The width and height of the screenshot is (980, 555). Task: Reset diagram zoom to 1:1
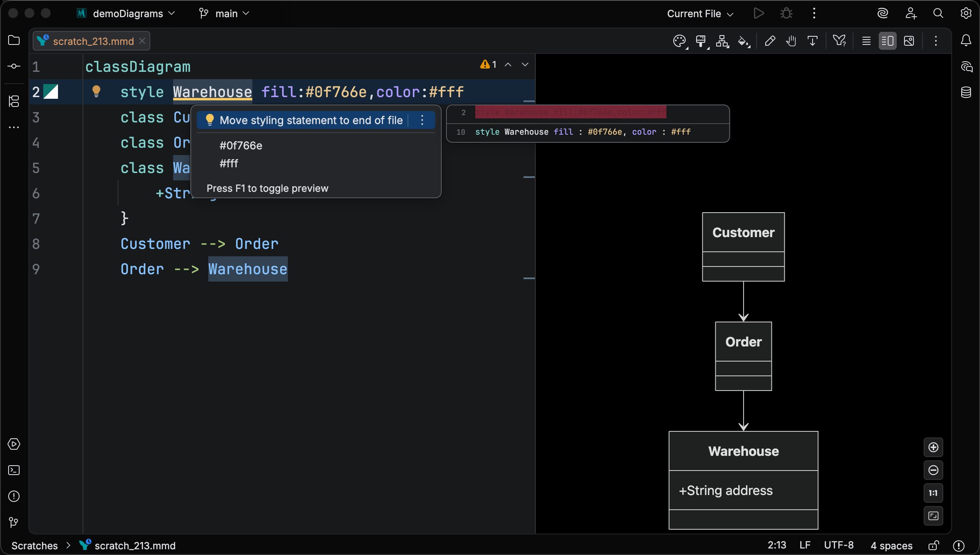coord(933,493)
